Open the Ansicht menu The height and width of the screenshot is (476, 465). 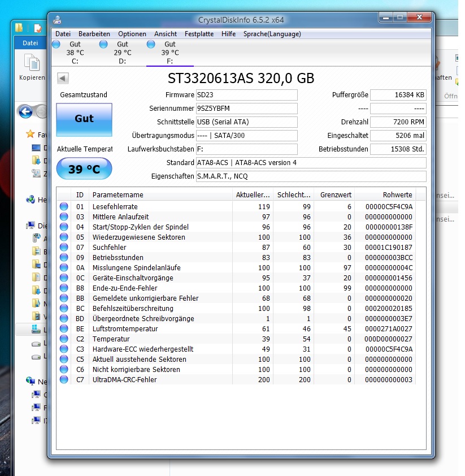(x=166, y=34)
